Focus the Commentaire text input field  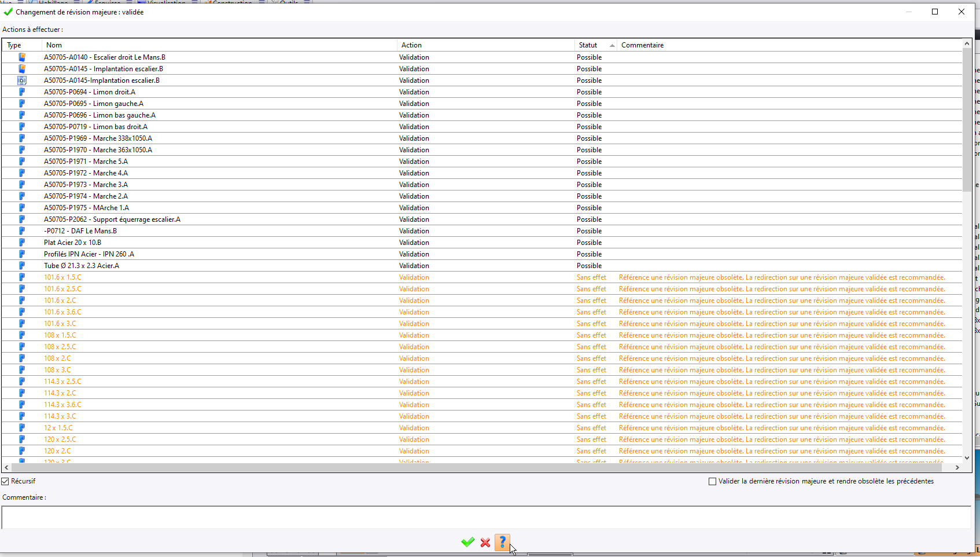[486, 517]
